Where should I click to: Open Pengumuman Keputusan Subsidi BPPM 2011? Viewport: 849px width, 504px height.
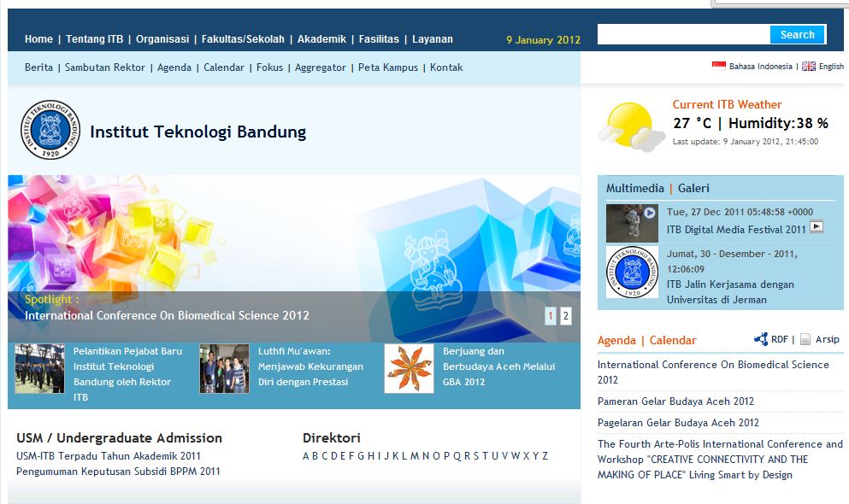tap(118, 471)
